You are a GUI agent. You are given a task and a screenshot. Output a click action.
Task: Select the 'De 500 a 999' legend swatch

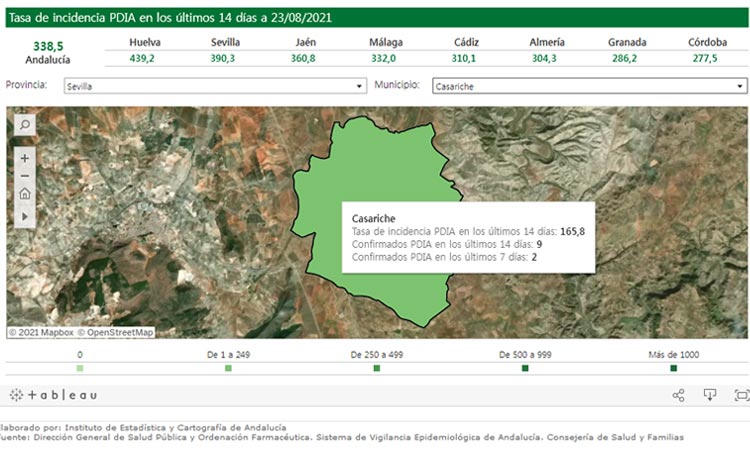pos(525,369)
